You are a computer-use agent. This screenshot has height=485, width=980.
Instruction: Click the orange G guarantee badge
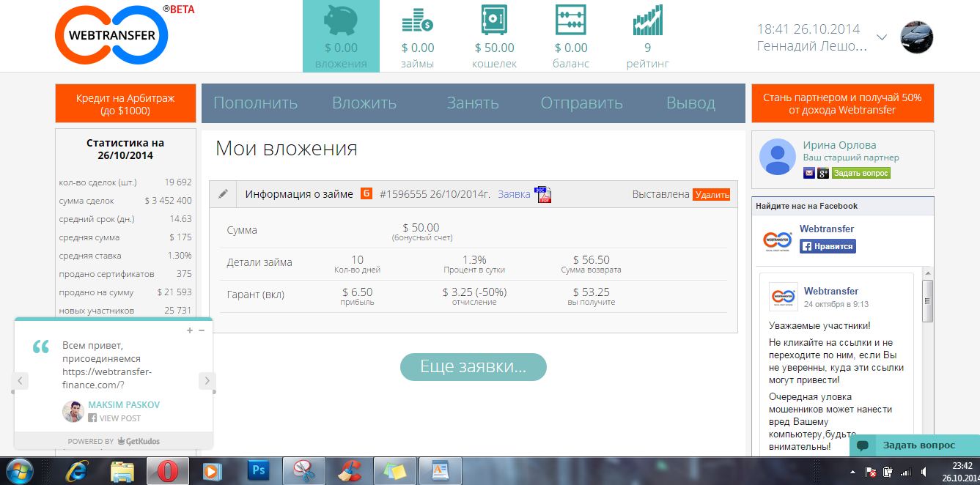coord(366,194)
